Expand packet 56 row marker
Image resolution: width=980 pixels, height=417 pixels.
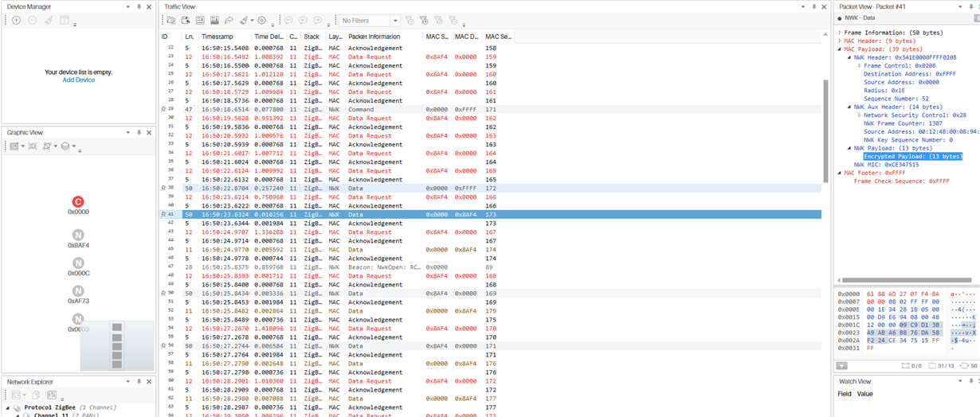click(163, 345)
